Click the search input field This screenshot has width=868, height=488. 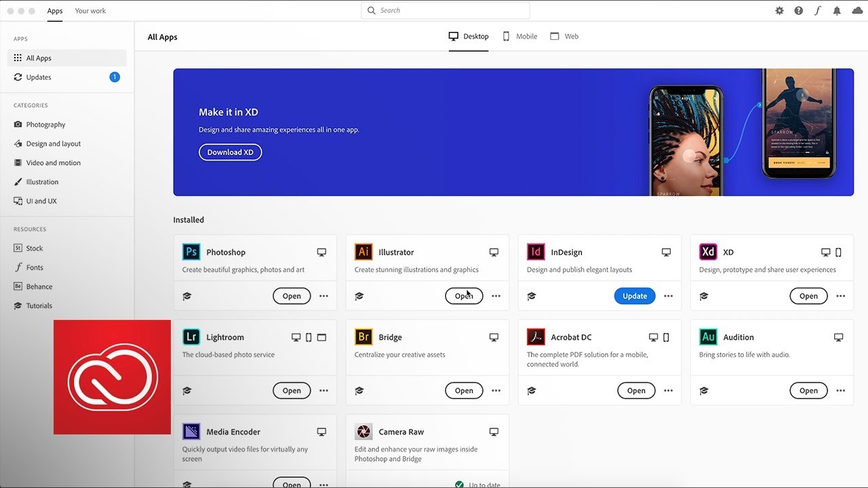[x=446, y=11]
